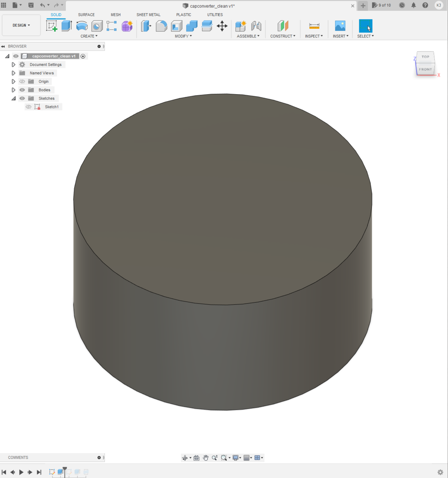Activate the Press Pull tool
448x478 pixels.
point(146,26)
